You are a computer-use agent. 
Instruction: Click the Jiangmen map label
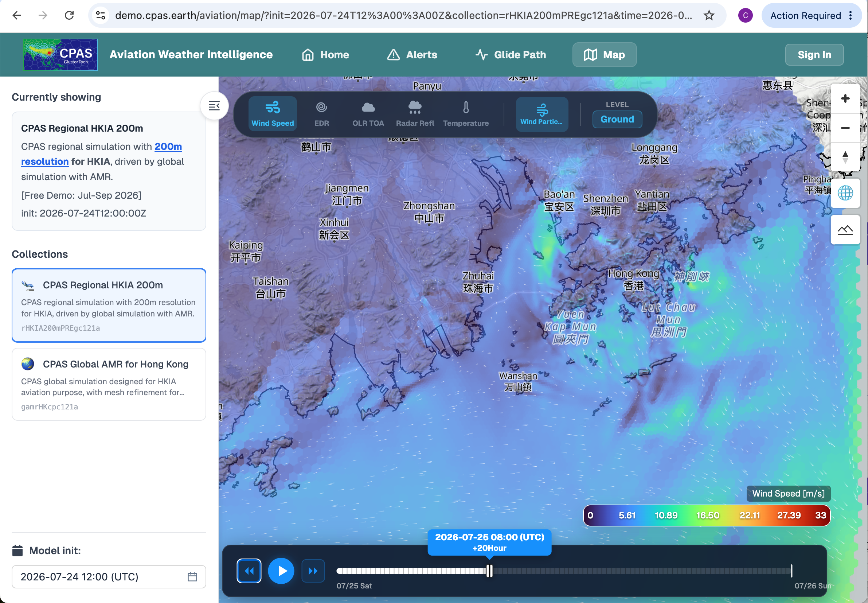click(346, 194)
